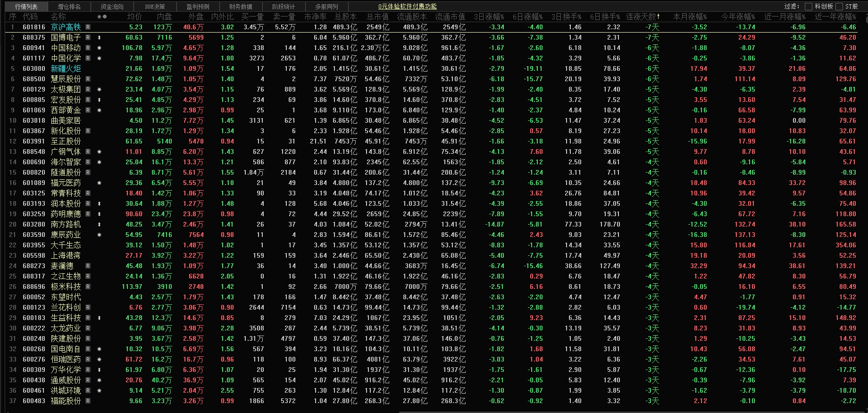Select stock name 大千生态
Image resolution: width=868 pixels, height=413 pixels.
click(66, 245)
